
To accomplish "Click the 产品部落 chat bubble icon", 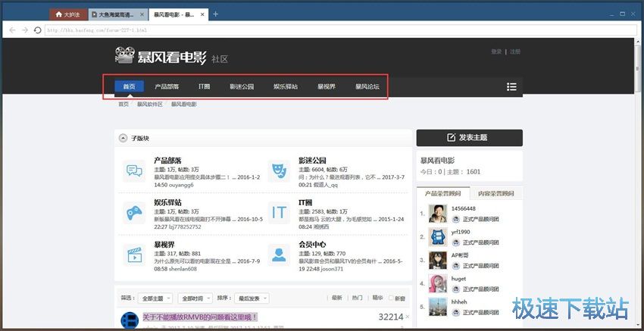I will [x=134, y=170].
